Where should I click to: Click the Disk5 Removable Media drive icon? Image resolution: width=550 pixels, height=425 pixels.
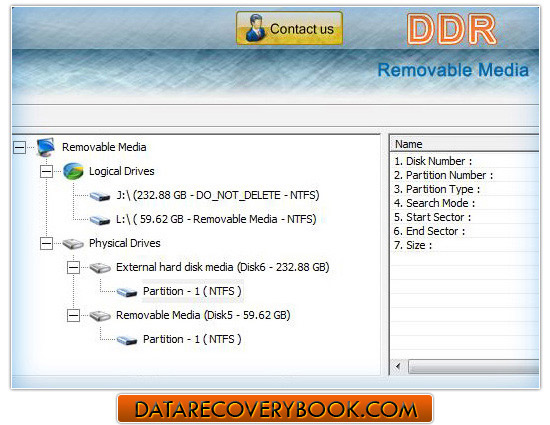(100, 316)
